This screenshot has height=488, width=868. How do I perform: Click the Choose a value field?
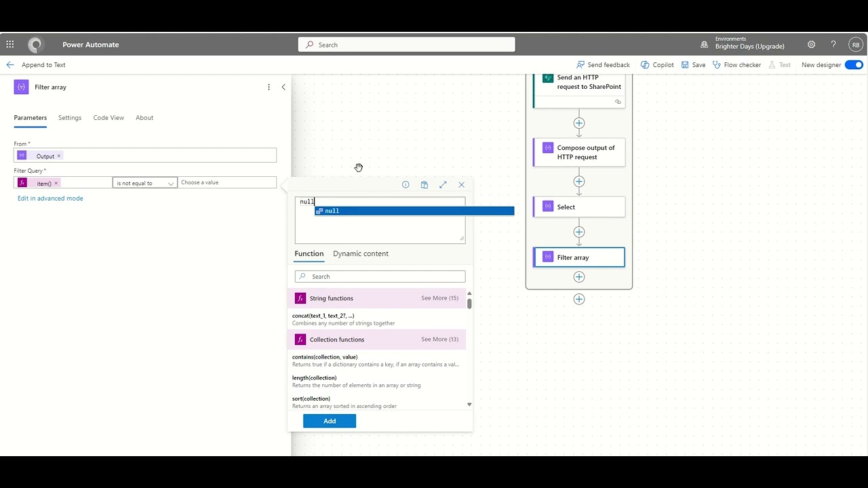[227, 182]
